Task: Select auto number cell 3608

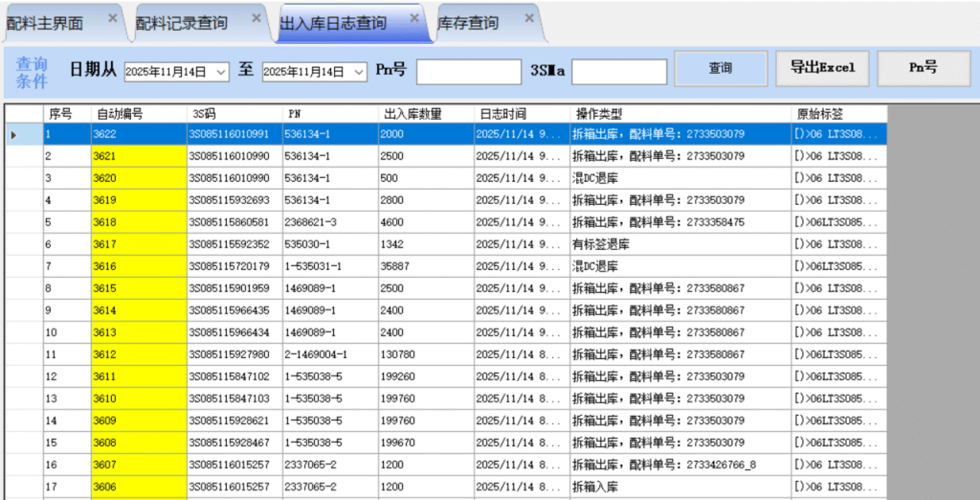Action: point(140,443)
